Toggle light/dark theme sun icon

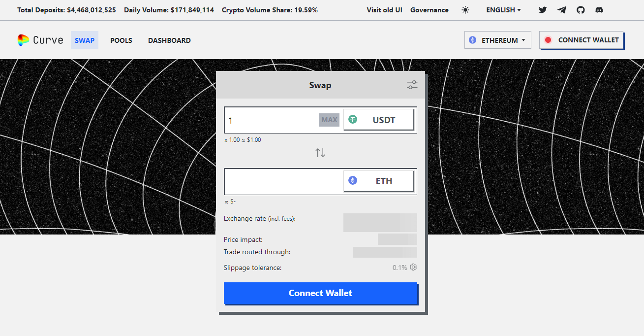(465, 10)
